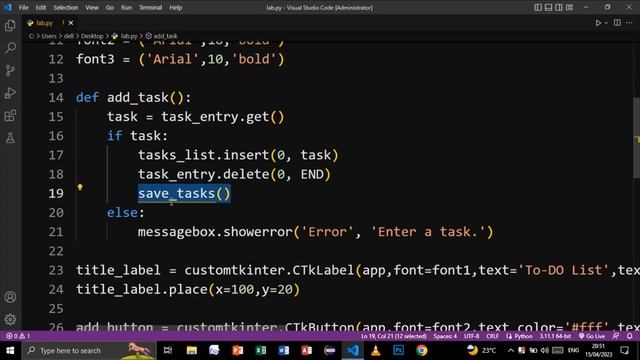Click the Desktop breadcrumb segment
The image size is (640, 360).
click(x=92, y=36)
